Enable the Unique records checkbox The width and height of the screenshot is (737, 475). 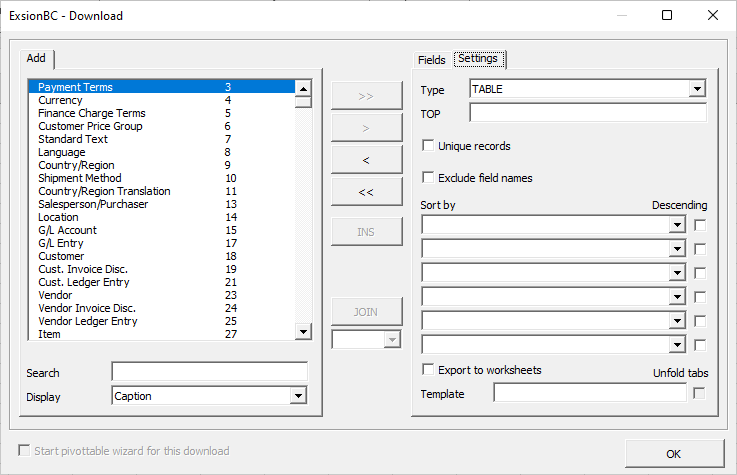pos(428,146)
